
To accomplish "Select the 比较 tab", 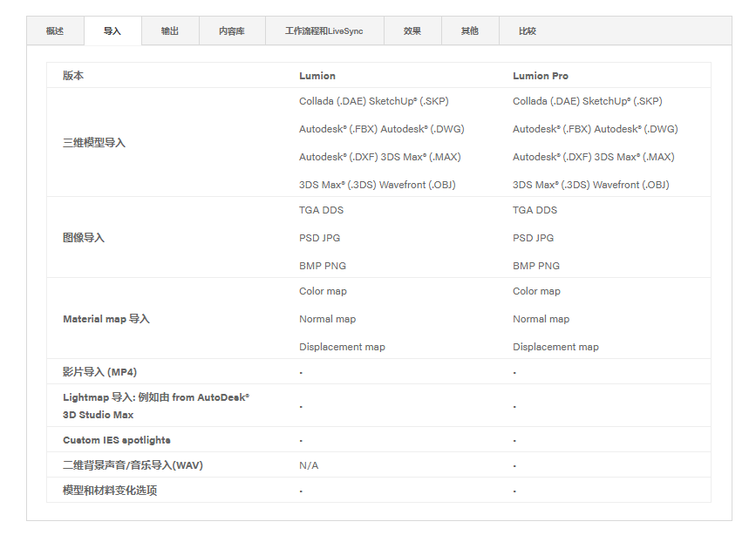I will tap(528, 31).
